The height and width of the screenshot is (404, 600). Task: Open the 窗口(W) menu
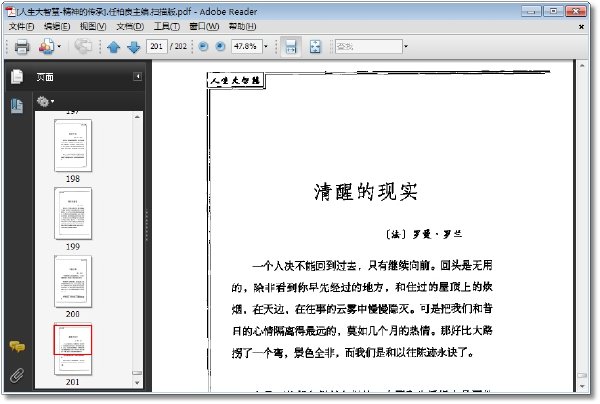(204, 26)
